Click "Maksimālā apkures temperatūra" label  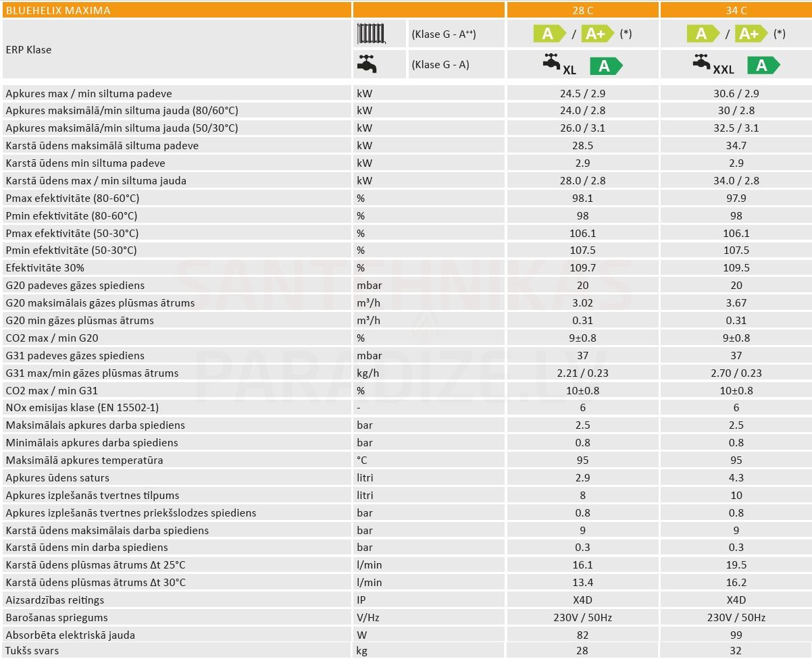point(84,460)
